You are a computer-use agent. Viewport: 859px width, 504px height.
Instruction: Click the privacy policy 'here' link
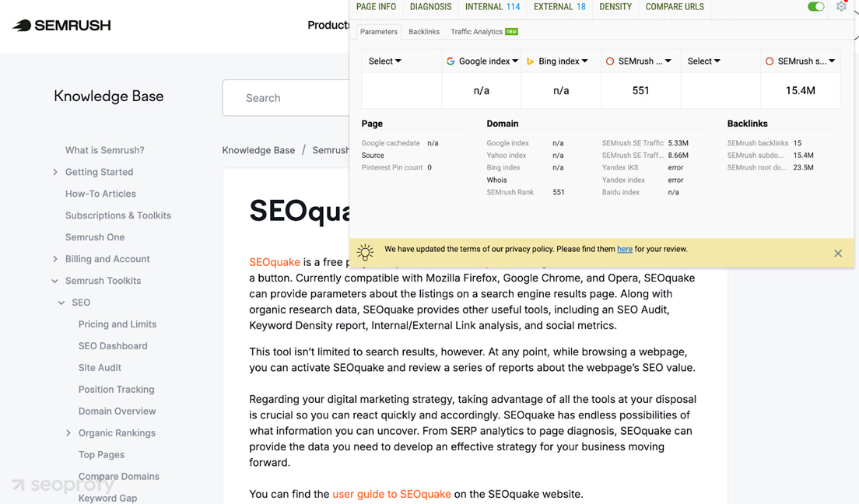(x=625, y=248)
